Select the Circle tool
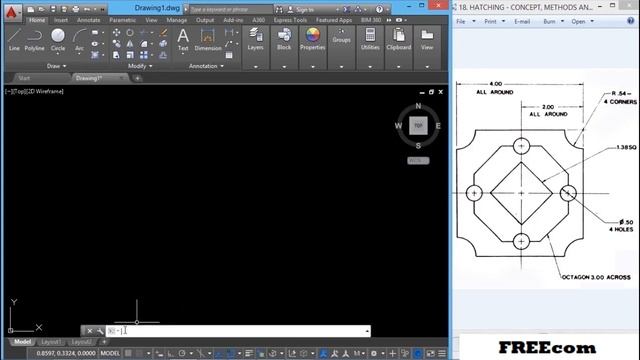The image size is (640, 360). pyautogui.click(x=58, y=40)
